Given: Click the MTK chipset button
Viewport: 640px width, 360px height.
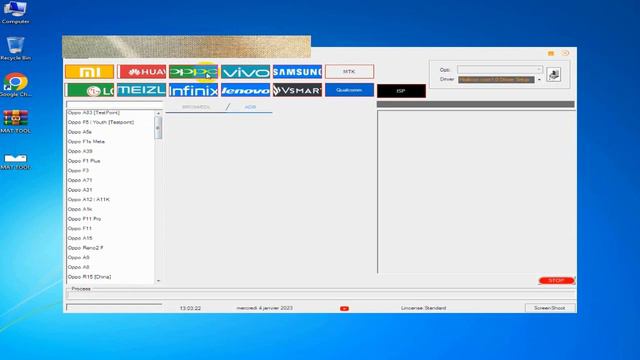Looking at the screenshot, I should coord(349,71).
